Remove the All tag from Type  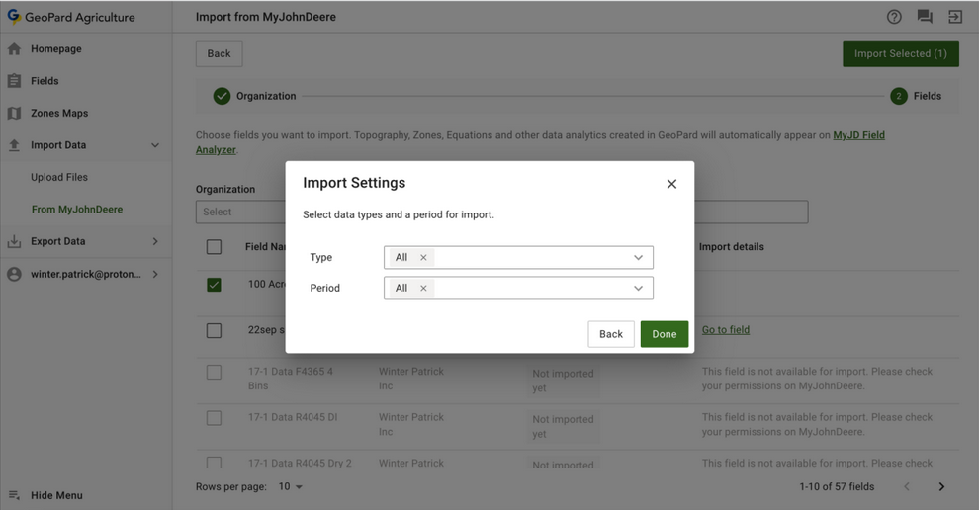(x=423, y=258)
